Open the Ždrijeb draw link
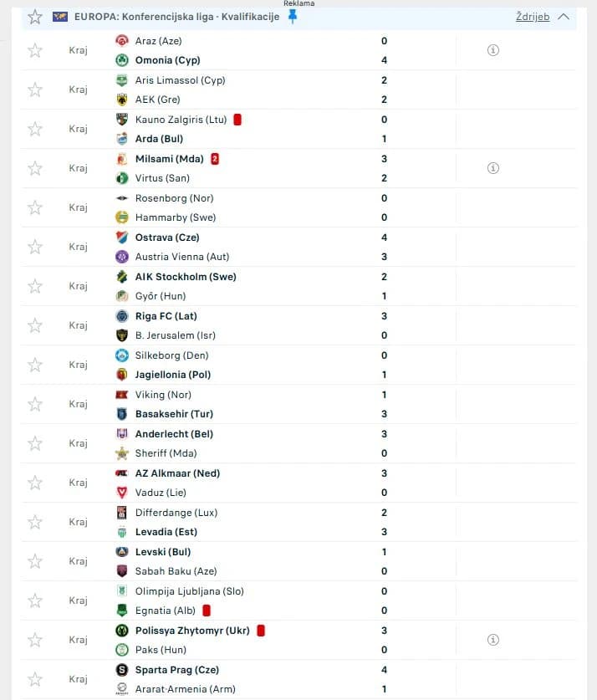 point(533,17)
